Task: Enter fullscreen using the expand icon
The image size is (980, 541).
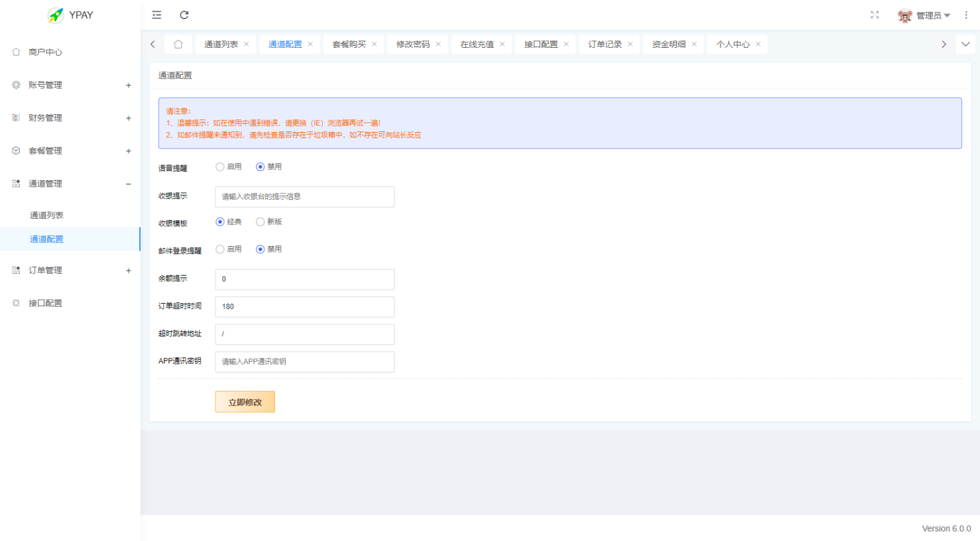Action: pyautogui.click(x=875, y=15)
